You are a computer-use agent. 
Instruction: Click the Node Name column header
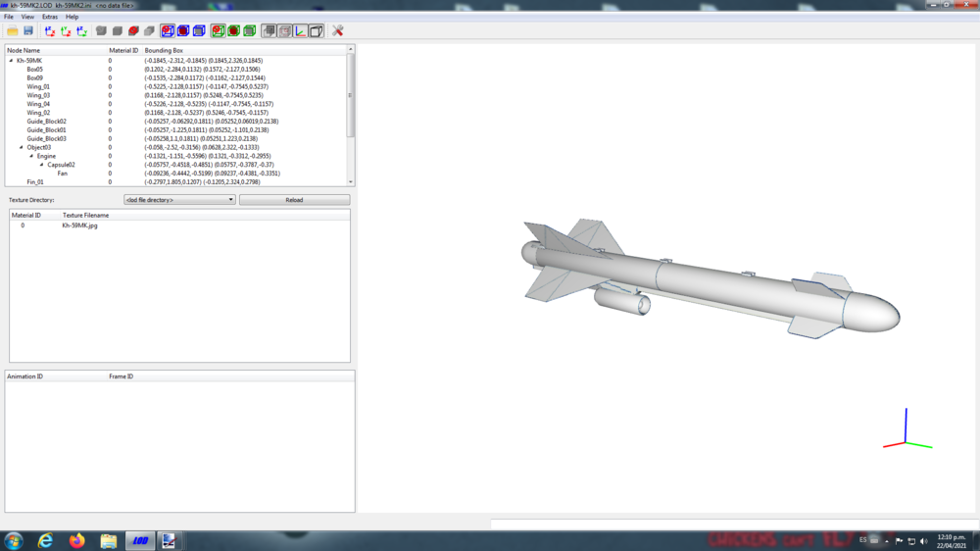(24, 50)
